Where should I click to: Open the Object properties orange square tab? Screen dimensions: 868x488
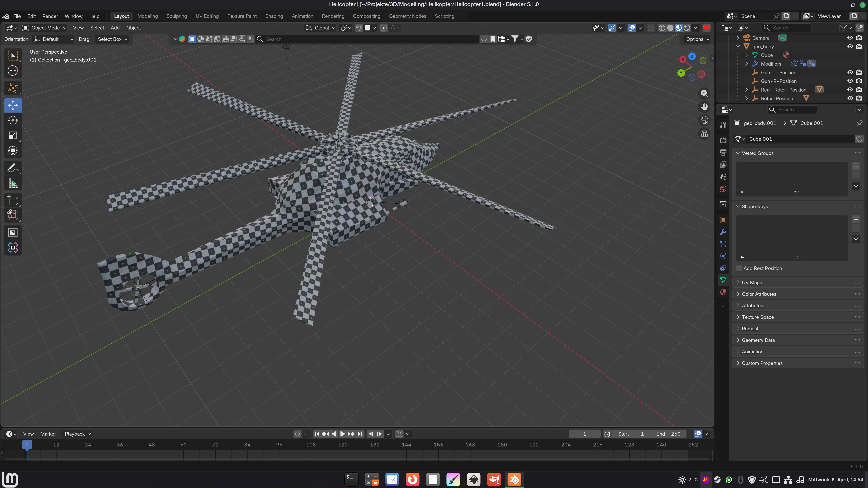[x=723, y=220]
